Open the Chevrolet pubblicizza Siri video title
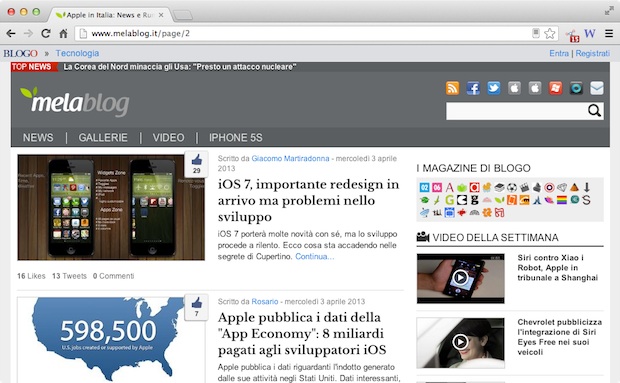This screenshot has width=620, height=383. coord(560,337)
